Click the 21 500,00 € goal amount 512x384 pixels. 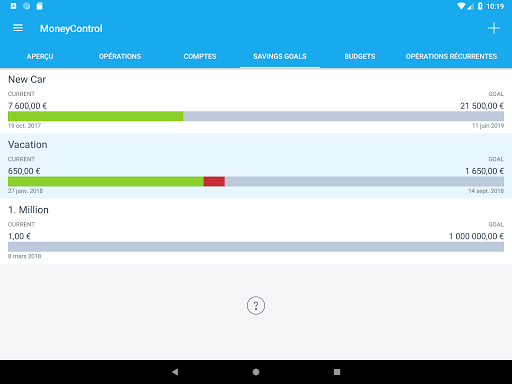point(482,106)
